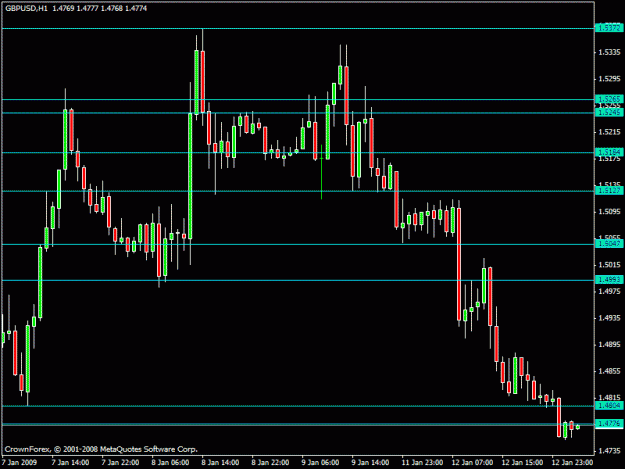The width and height of the screenshot is (625, 469).
Task: Select the horizontal line drawn at 1.4804
Action: pos(298,406)
